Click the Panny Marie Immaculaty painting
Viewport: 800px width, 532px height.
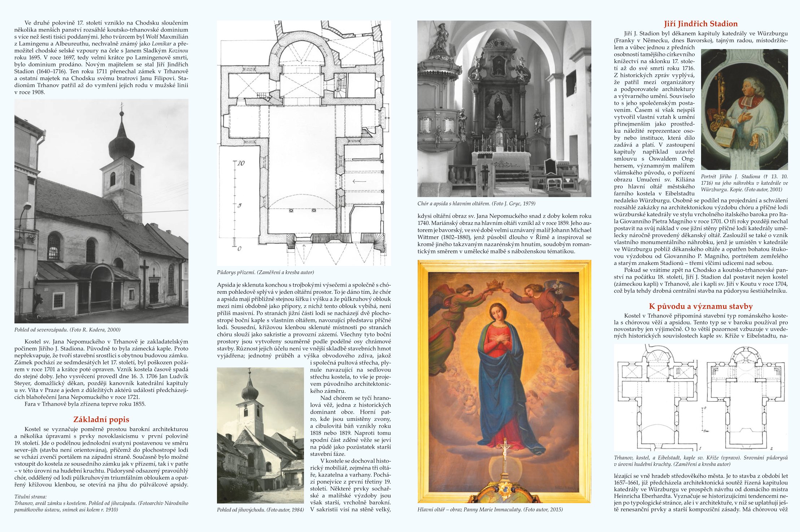click(x=504, y=381)
